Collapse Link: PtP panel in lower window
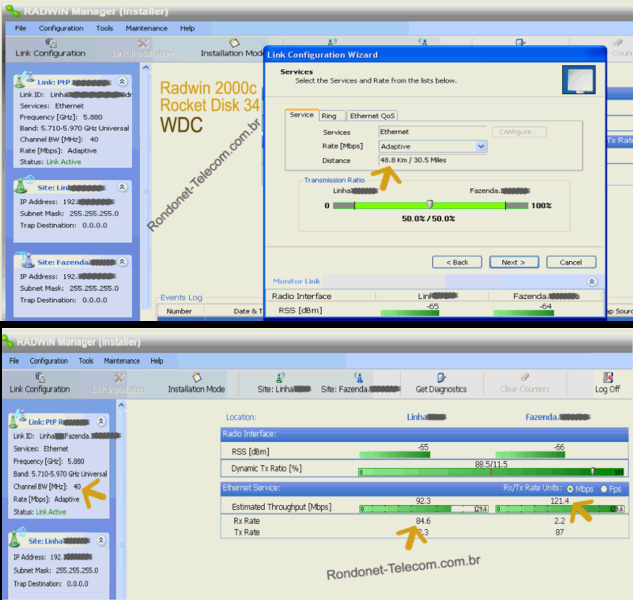This screenshot has height=600, width=633. [x=101, y=421]
